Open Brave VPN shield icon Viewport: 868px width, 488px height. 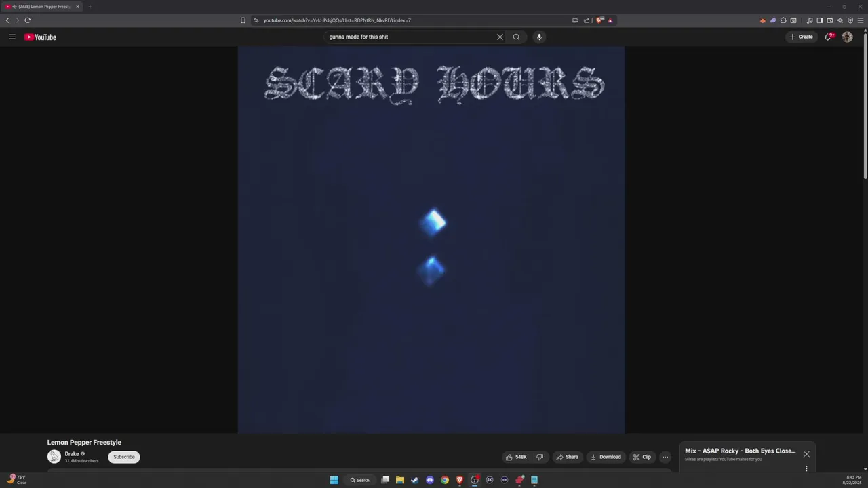[x=850, y=20]
